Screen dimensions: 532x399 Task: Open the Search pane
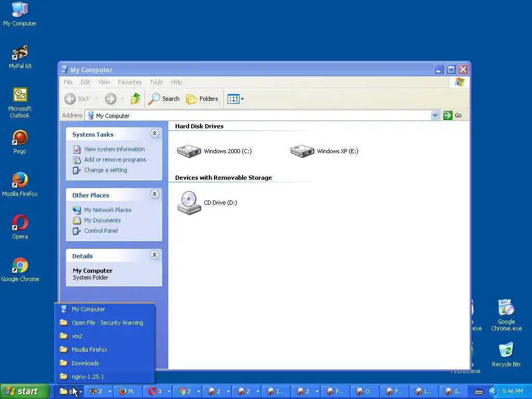tap(164, 99)
